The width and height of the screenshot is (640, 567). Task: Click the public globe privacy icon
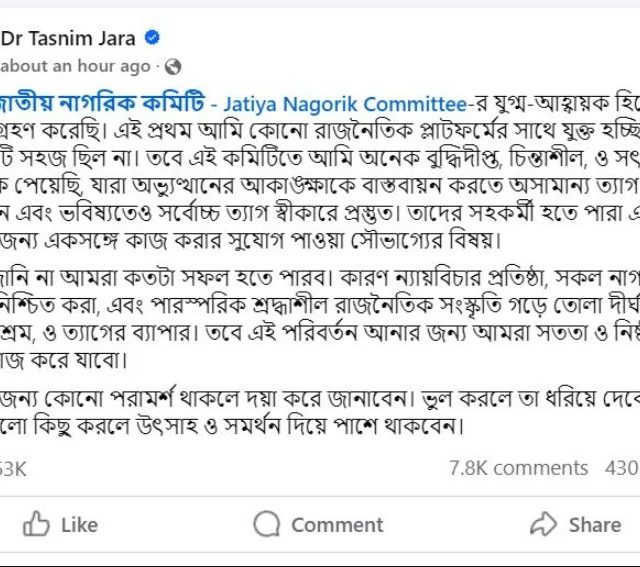click(x=173, y=67)
